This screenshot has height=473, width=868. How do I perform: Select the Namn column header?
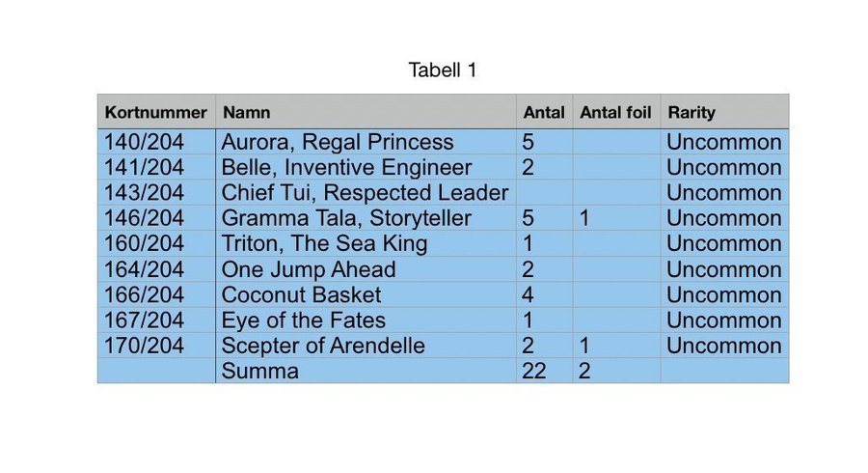366,112
